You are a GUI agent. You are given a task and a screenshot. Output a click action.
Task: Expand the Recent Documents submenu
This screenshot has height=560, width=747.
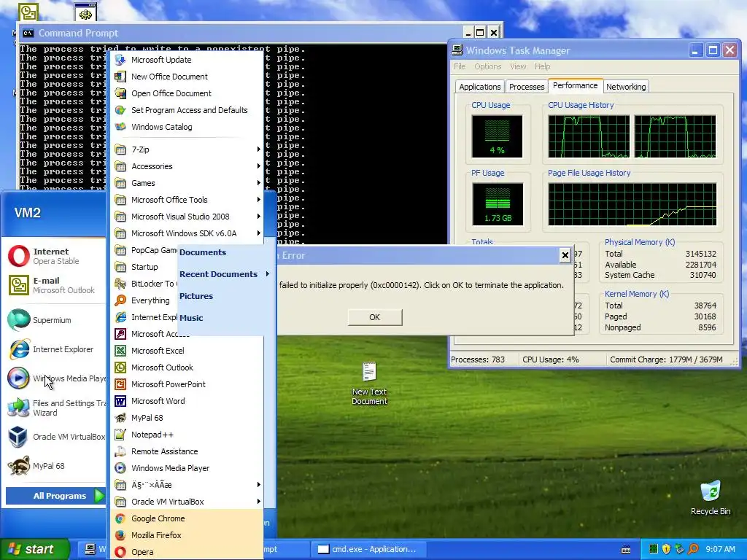(x=225, y=274)
